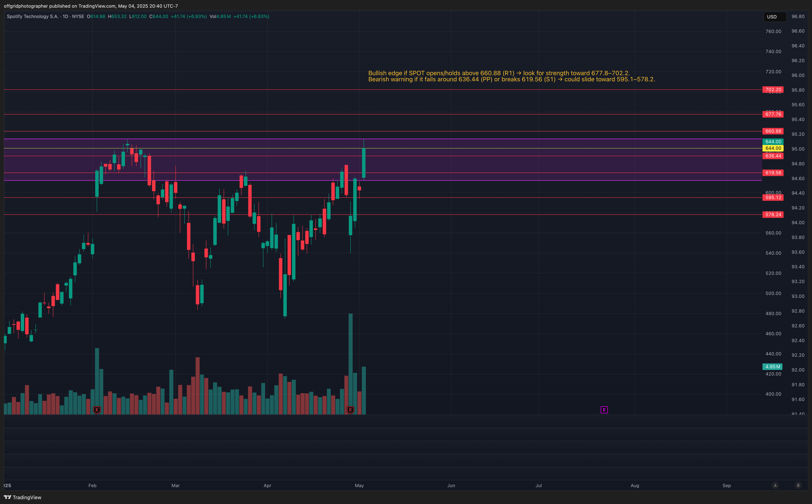812x504 pixels.
Task: Click the Jul label on time axis
Action: pos(538,486)
